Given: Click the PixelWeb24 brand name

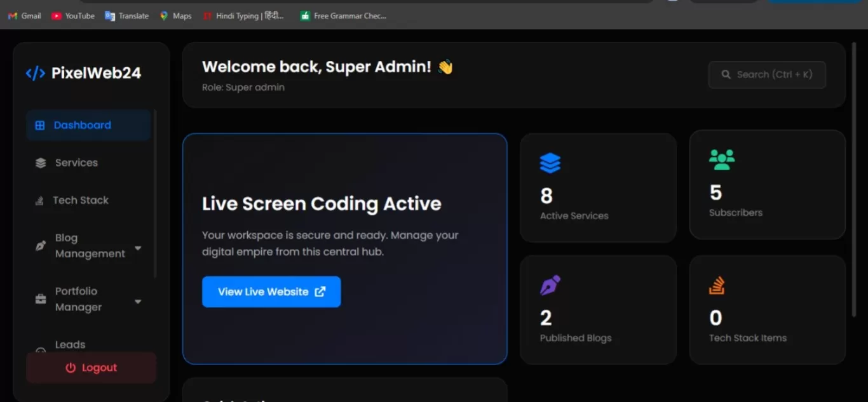Looking at the screenshot, I should [x=96, y=73].
